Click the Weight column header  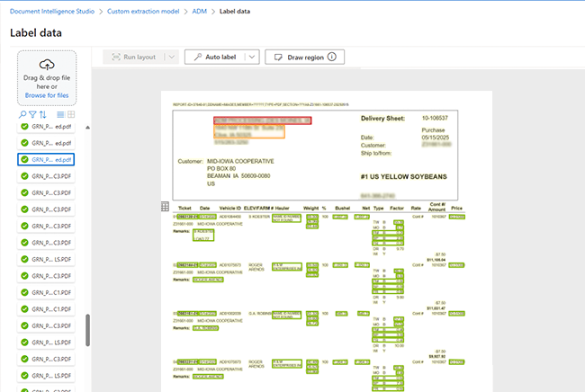click(x=310, y=208)
